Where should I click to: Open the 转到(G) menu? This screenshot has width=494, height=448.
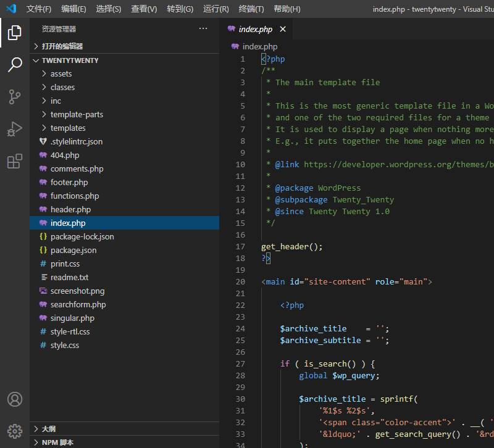(x=180, y=9)
